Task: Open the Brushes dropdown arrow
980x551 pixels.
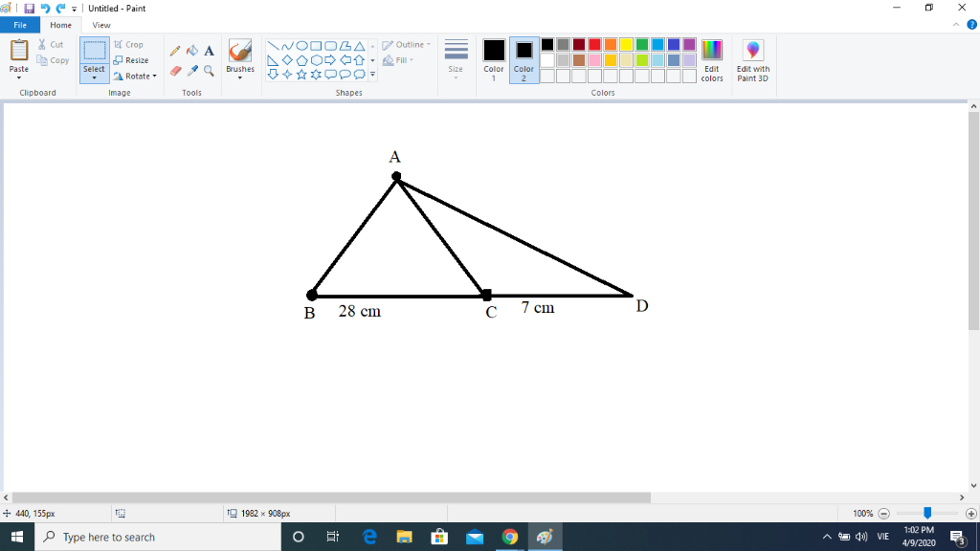Action: [x=240, y=77]
